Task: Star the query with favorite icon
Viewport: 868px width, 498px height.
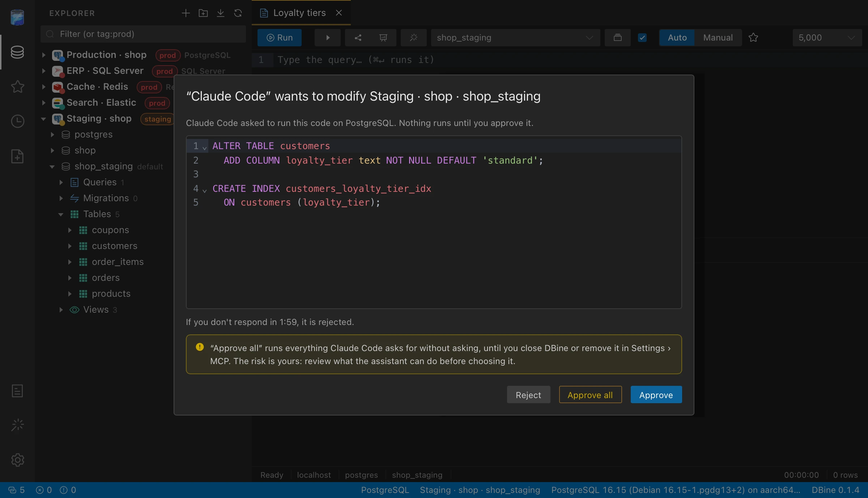Action: coord(753,38)
